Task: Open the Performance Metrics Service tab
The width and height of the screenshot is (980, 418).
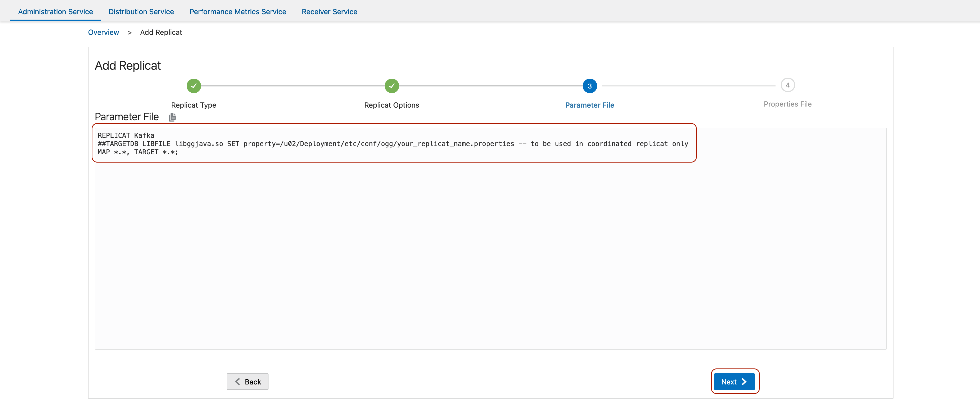Action: [x=238, y=11]
